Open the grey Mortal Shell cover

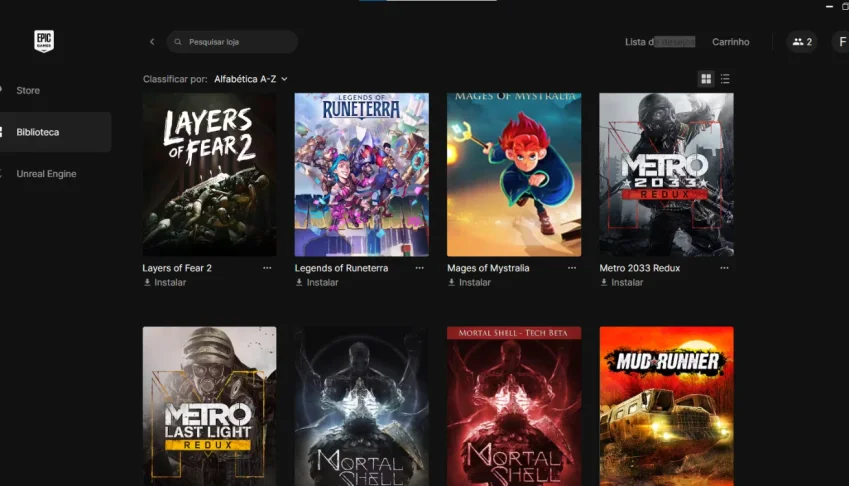click(x=362, y=406)
